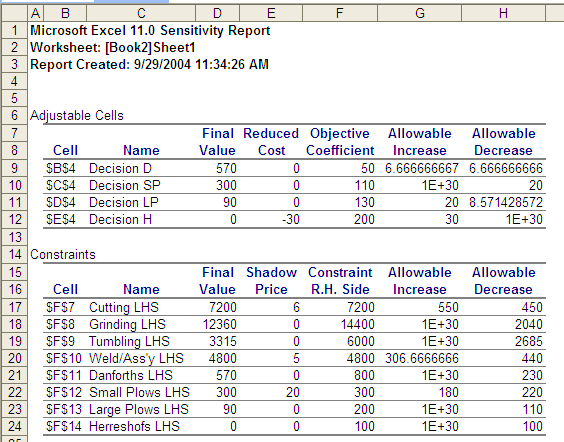This screenshot has width=564, height=442.
Task: Click the constraint R.H. side 6000
Action: (361, 341)
